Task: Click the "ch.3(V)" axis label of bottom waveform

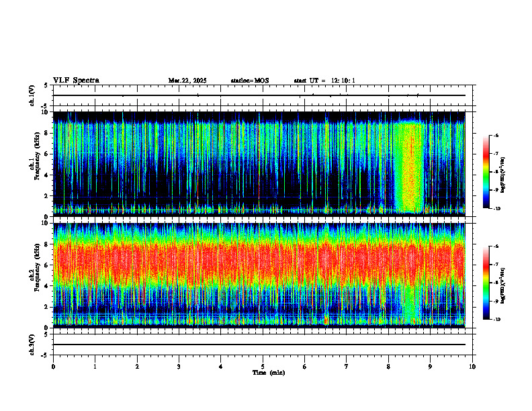Action: click(x=32, y=345)
